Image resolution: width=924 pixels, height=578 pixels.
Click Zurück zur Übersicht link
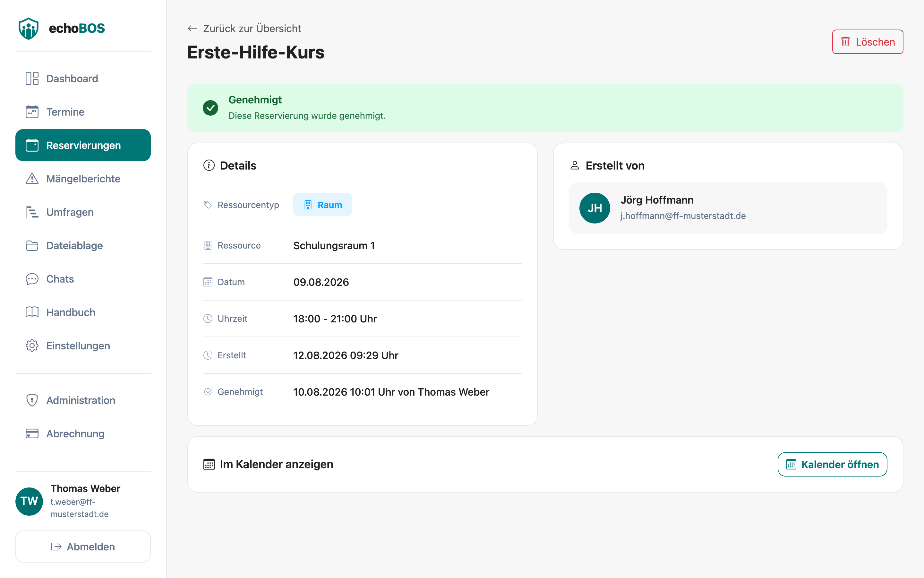(244, 28)
